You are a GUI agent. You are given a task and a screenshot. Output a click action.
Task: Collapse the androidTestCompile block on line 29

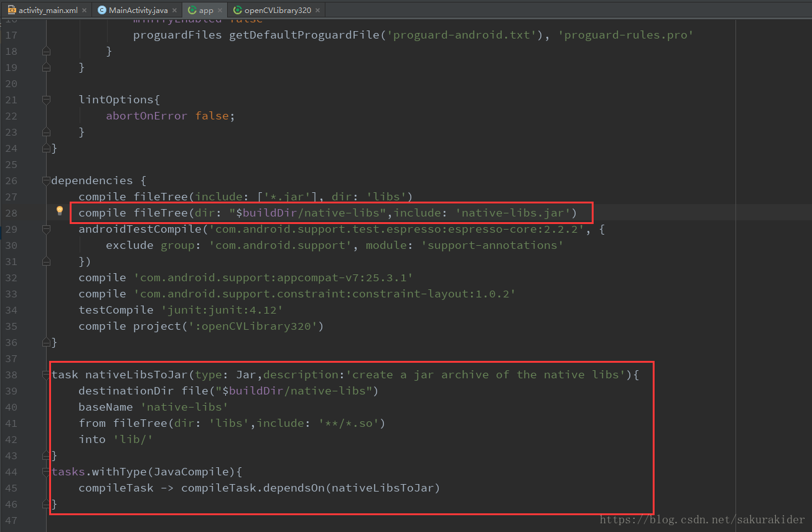pyautogui.click(x=46, y=229)
